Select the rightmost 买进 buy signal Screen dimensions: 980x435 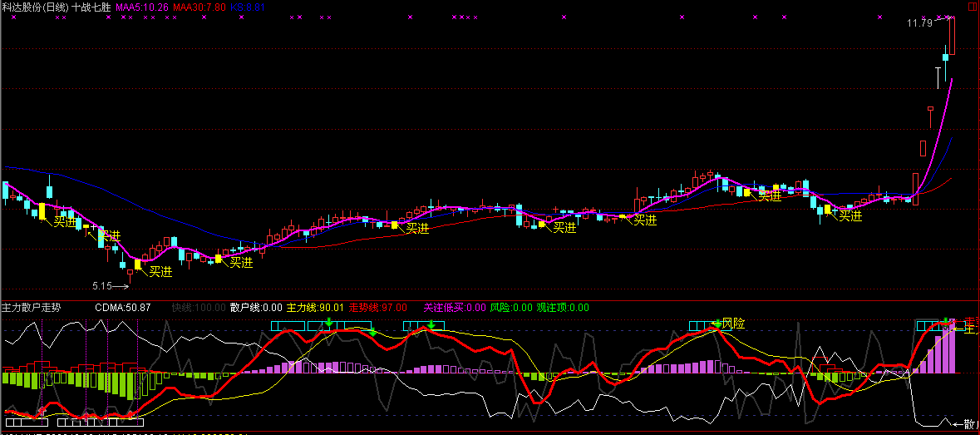click(x=850, y=215)
